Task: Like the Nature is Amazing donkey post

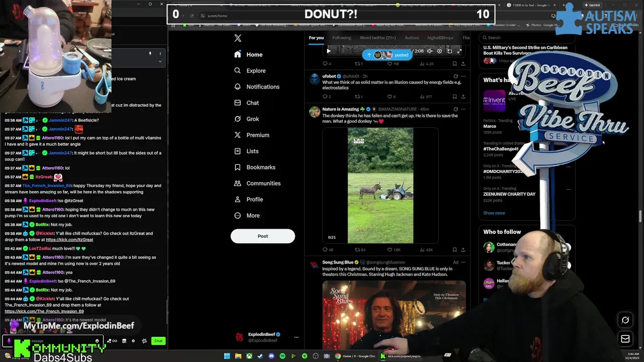Action: [x=394, y=250]
